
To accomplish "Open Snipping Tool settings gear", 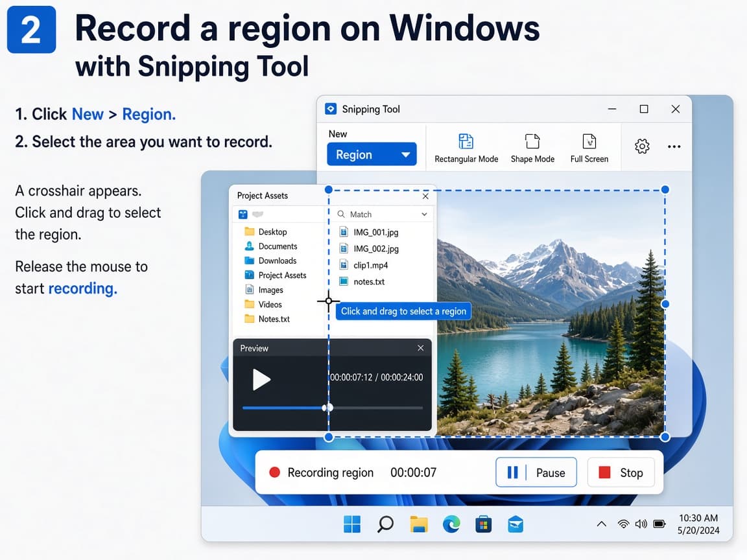I will 642,146.
